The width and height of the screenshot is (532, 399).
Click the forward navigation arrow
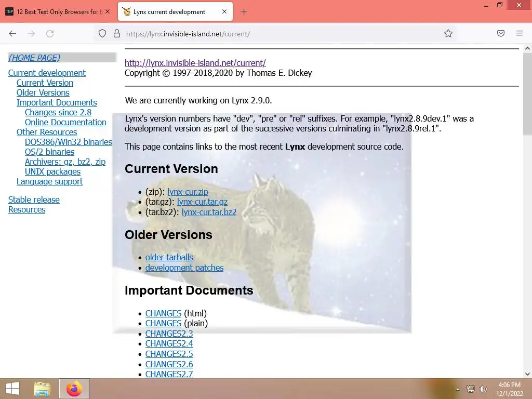click(x=31, y=34)
